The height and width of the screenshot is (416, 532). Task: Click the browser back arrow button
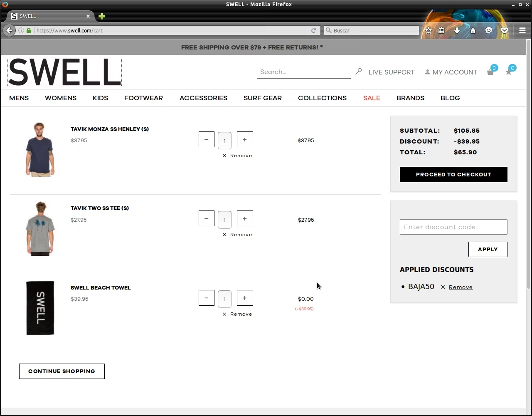pos(9,30)
